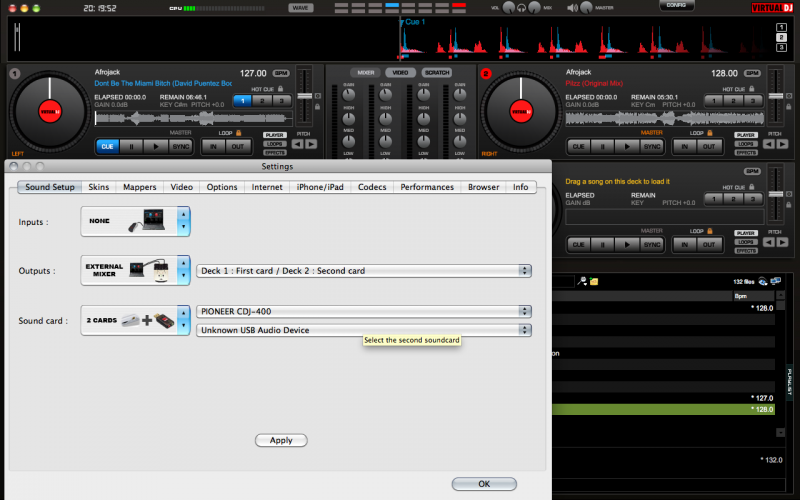Screen dimensions: 800x500
Task: Show waveform row 2 in rhythm display
Action: 781,37
